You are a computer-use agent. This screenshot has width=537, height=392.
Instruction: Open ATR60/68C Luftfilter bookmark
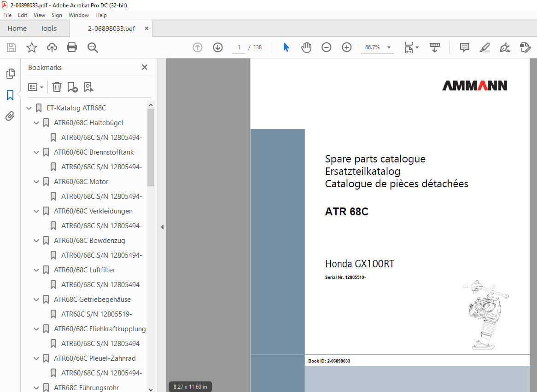tap(85, 270)
